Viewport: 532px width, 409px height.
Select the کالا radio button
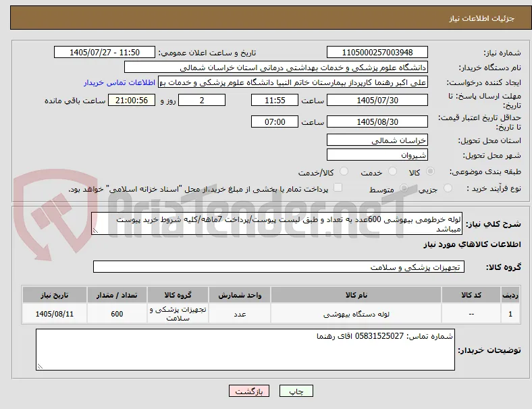(x=430, y=171)
